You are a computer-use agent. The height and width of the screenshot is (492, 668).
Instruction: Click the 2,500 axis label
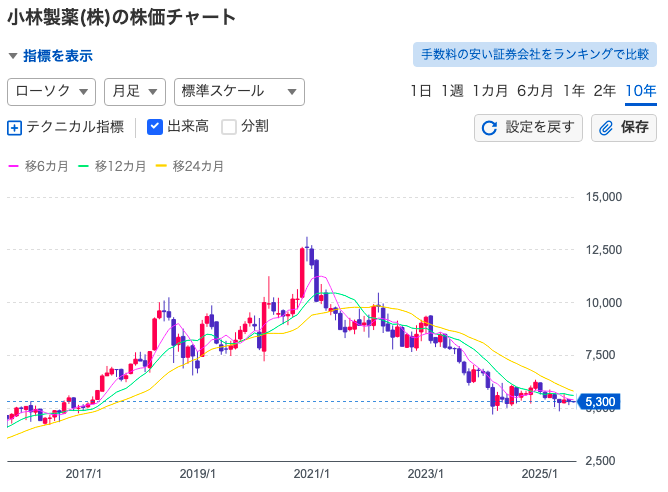(x=600, y=460)
